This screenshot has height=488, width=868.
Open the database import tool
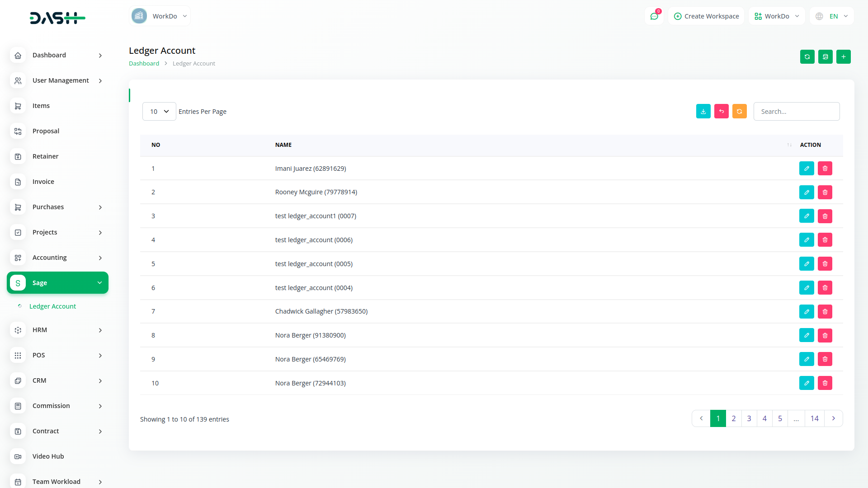click(x=826, y=56)
